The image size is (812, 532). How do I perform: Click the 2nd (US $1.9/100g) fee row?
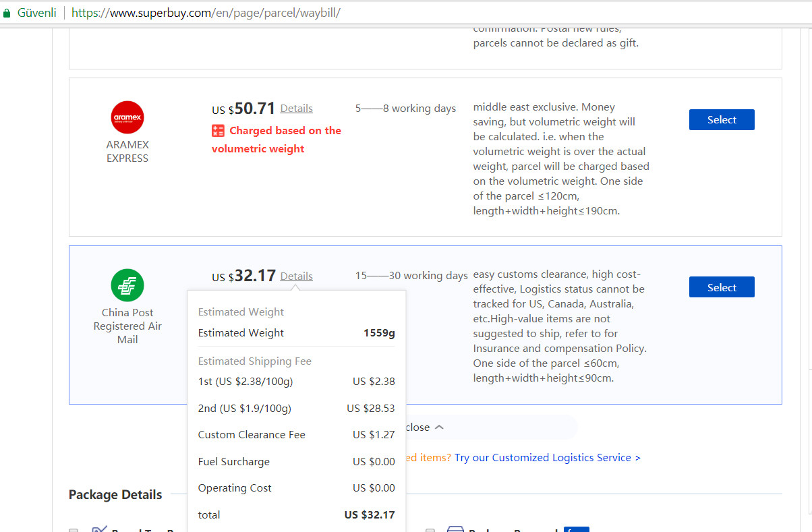(x=297, y=408)
